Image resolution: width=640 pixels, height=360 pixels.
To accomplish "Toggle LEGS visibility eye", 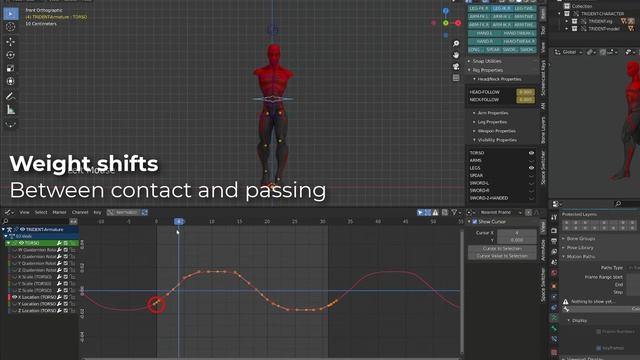I will coord(531,168).
